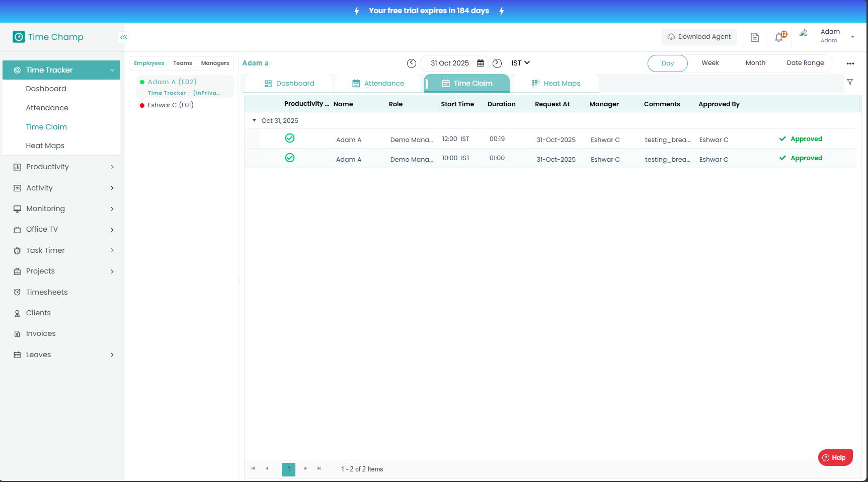This screenshot has height=482, width=868.
Task: Switch to Month view
Action: [755, 63]
